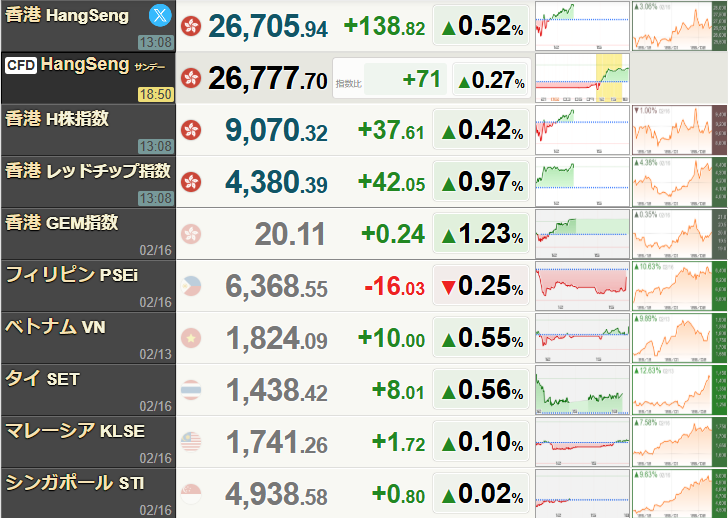The width and height of the screenshot is (728, 518).
Task: Click PSEi red intraday chart thumbnail
Action: coord(582,286)
